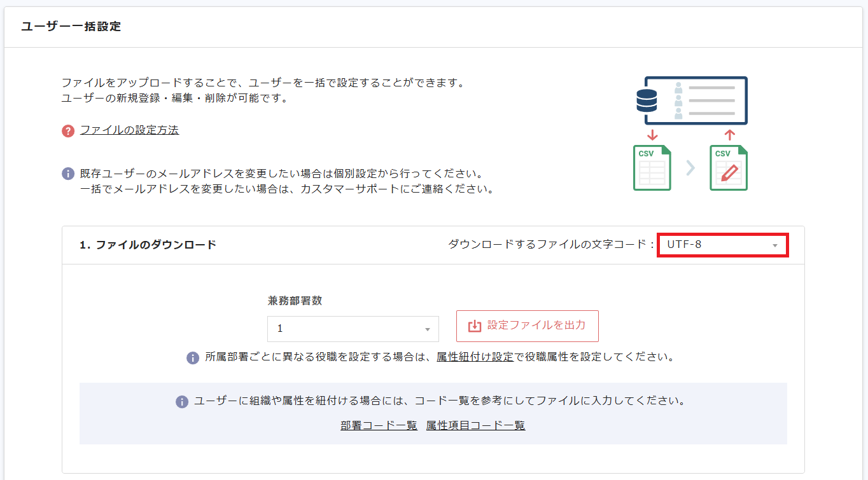The height and width of the screenshot is (480, 868).
Task: Click the info icon next to the 役職 attribute note
Action: (x=193, y=357)
